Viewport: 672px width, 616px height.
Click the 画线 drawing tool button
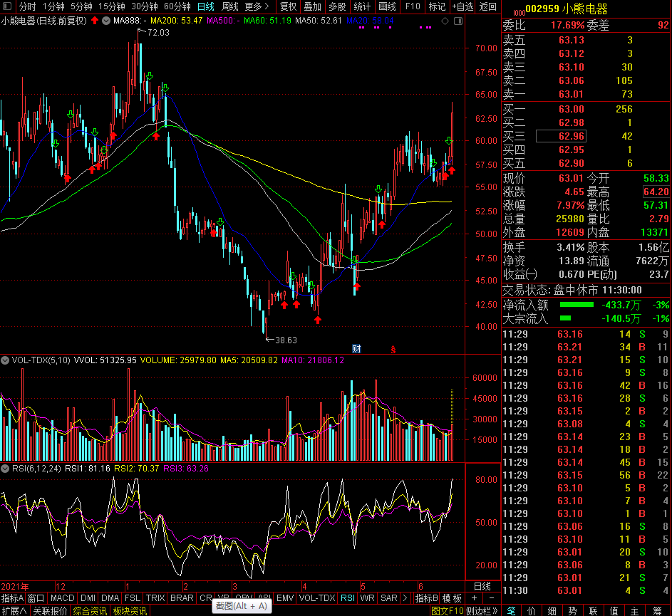(387, 6)
